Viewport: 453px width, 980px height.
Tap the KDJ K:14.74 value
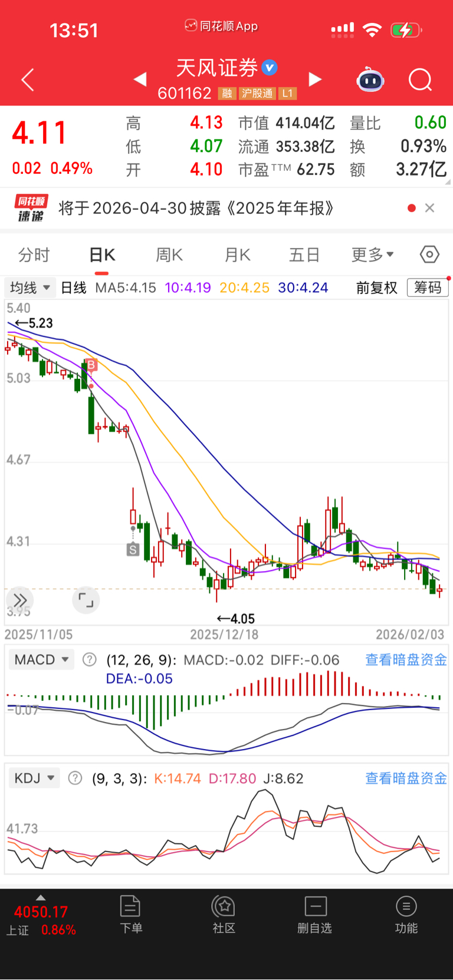click(x=178, y=778)
